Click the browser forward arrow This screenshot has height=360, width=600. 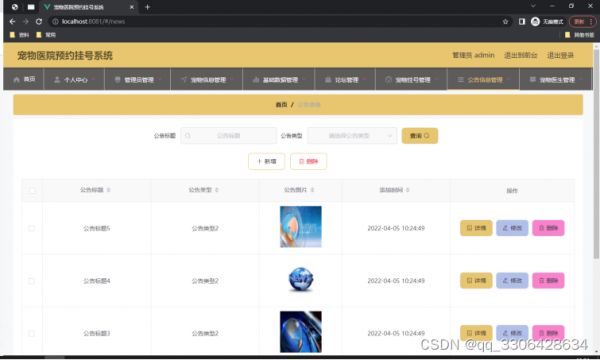(26, 21)
